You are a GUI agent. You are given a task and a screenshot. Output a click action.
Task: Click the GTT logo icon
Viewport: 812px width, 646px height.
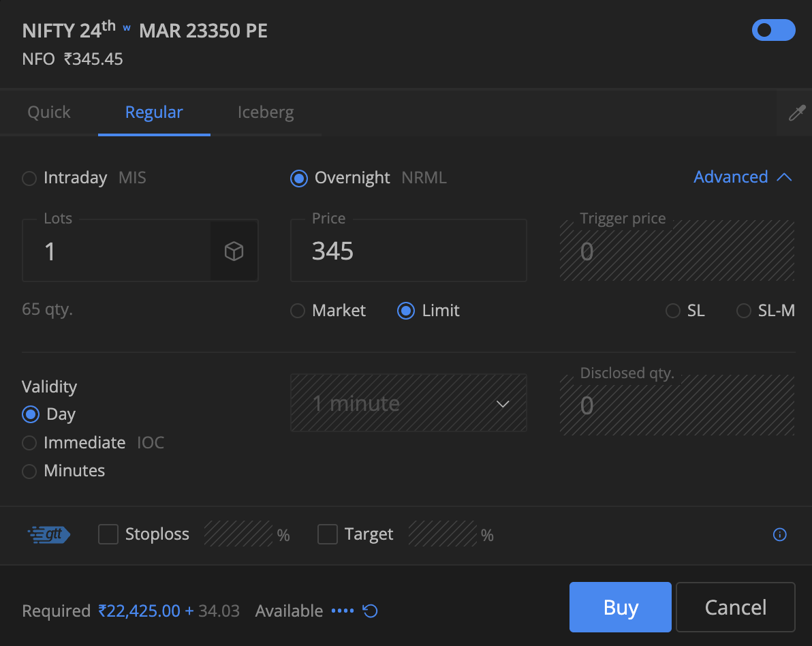(48, 535)
